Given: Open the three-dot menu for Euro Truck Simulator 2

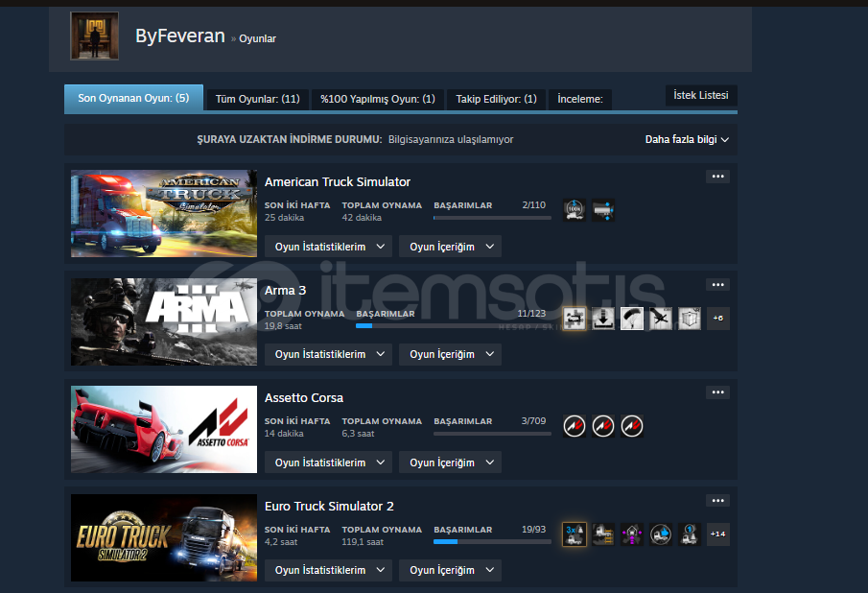Looking at the screenshot, I should pyautogui.click(x=718, y=501).
